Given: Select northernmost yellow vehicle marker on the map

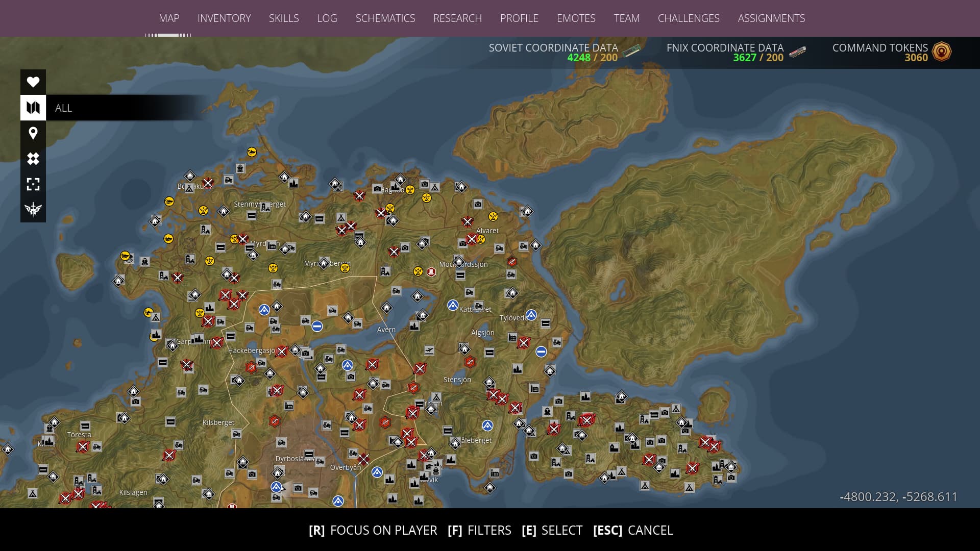Looking at the screenshot, I should coord(252,152).
